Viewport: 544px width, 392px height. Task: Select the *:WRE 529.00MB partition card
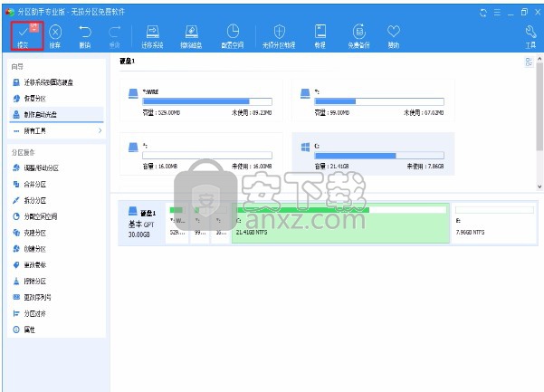pos(201,100)
